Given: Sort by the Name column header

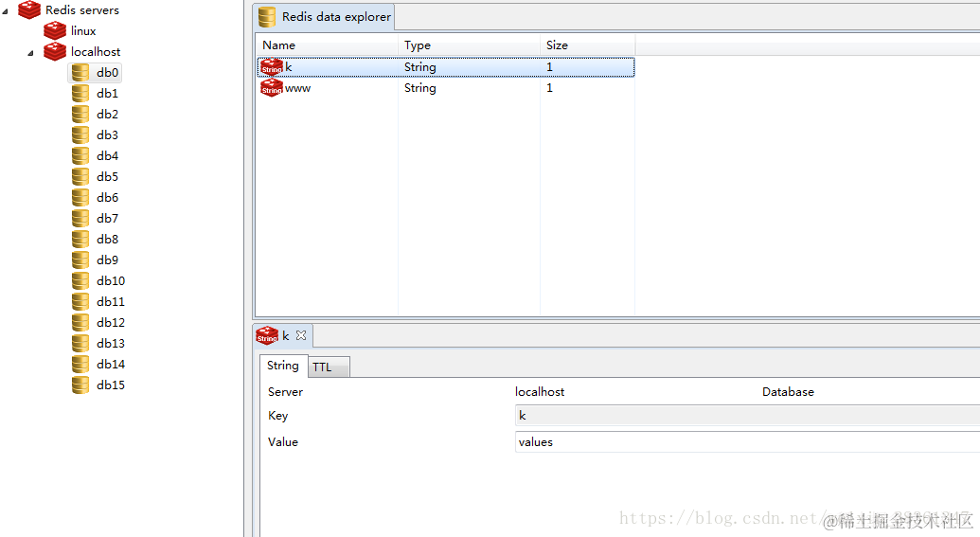Looking at the screenshot, I should coord(327,45).
